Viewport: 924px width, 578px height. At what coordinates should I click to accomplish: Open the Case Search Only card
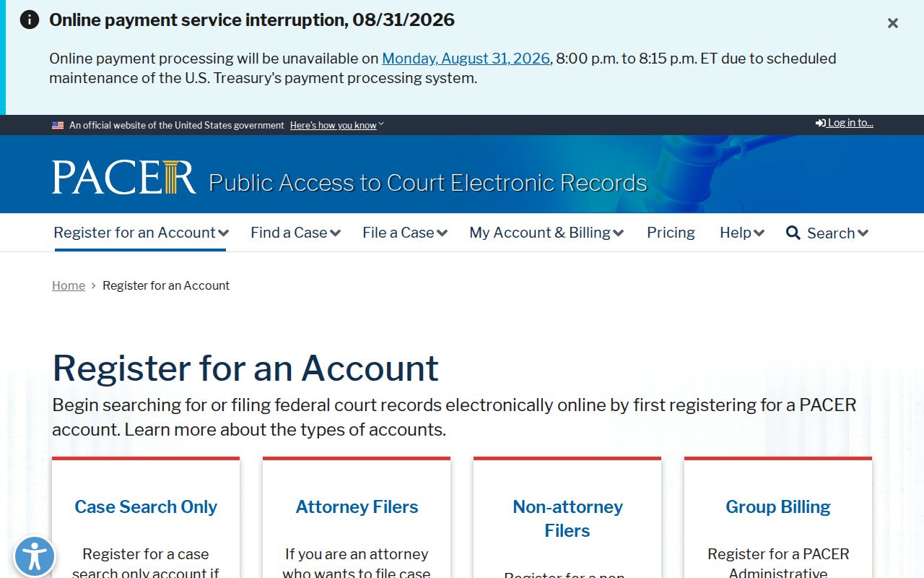(x=146, y=507)
